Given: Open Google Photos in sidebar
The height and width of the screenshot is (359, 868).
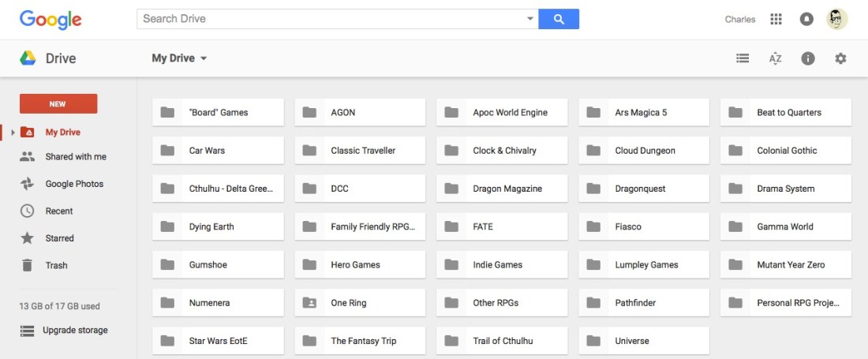Looking at the screenshot, I should 74,184.
